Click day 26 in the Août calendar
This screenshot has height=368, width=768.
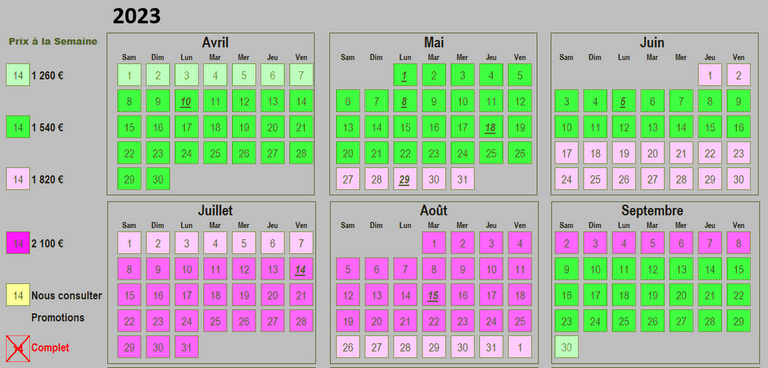pos(348,347)
